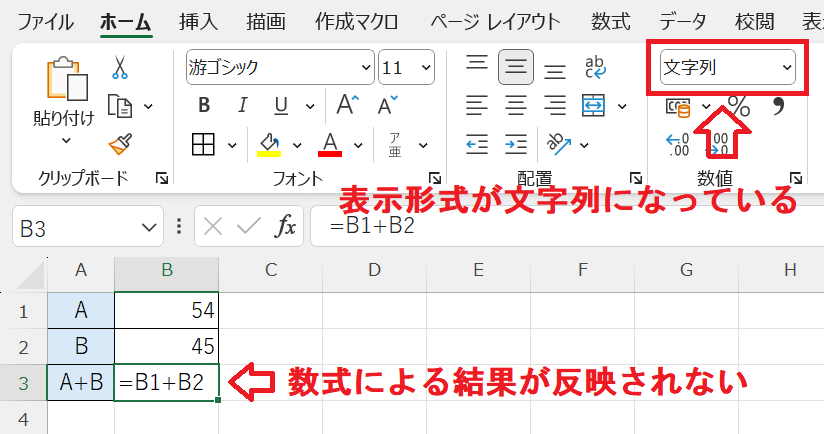Expand the Copy options arrow
The height and width of the screenshot is (434, 824).
[x=148, y=106]
